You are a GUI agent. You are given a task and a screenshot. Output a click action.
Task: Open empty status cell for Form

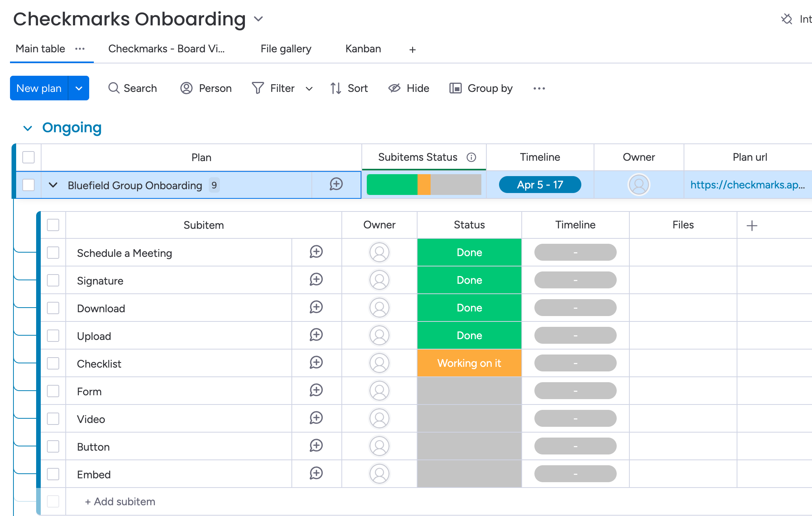click(x=469, y=391)
